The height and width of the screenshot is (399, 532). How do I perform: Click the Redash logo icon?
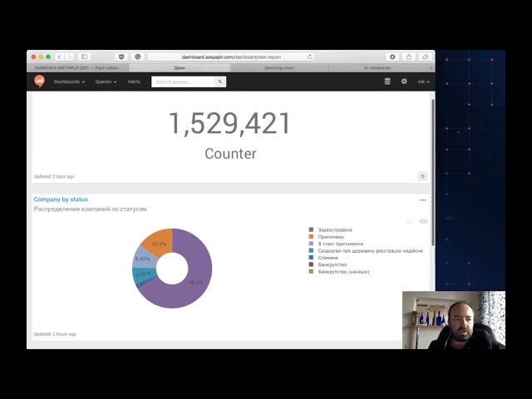[x=39, y=81]
